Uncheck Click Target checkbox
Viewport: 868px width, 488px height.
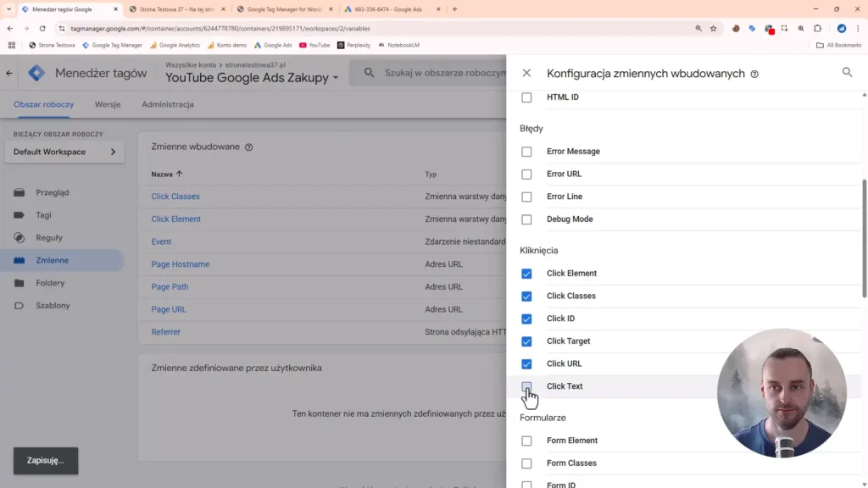coord(526,342)
